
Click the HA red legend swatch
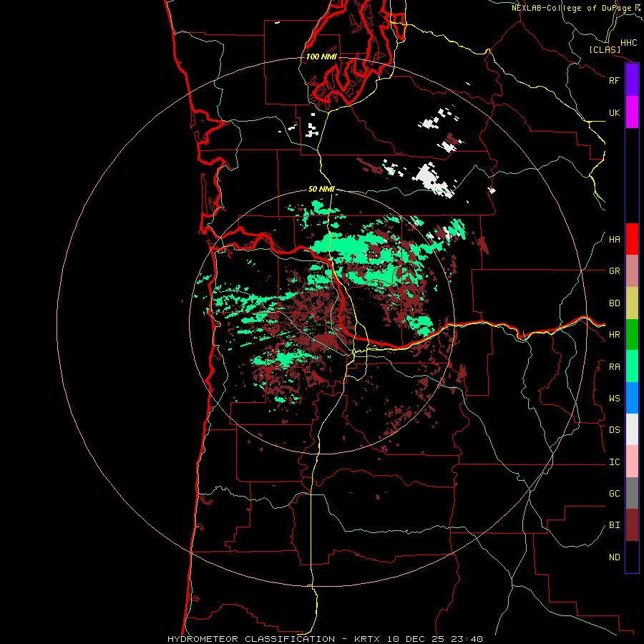(x=632, y=239)
